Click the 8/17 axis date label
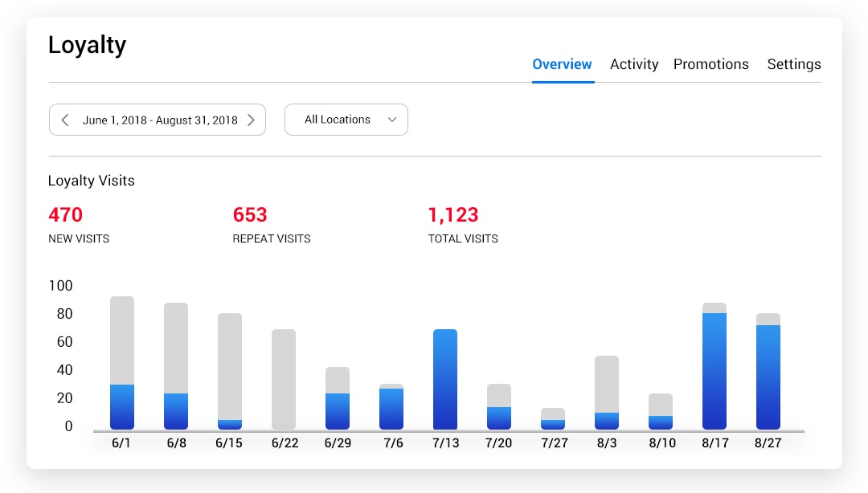 pos(715,443)
